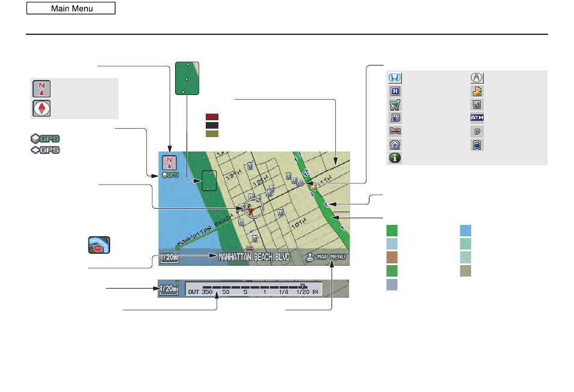The image size is (574, 392).
Task: Select the 350 mark on scale bar
Action: 207,292
